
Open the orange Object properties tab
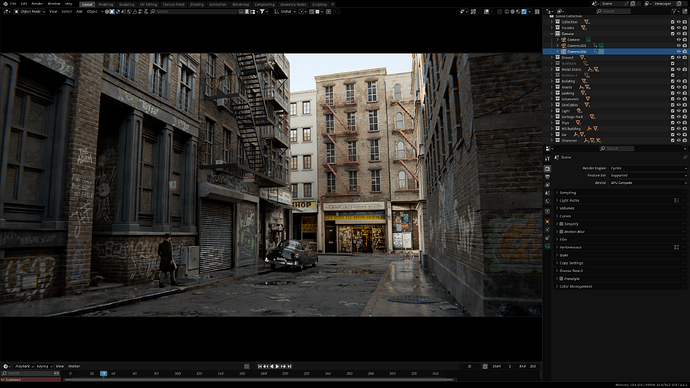point(547,221)
